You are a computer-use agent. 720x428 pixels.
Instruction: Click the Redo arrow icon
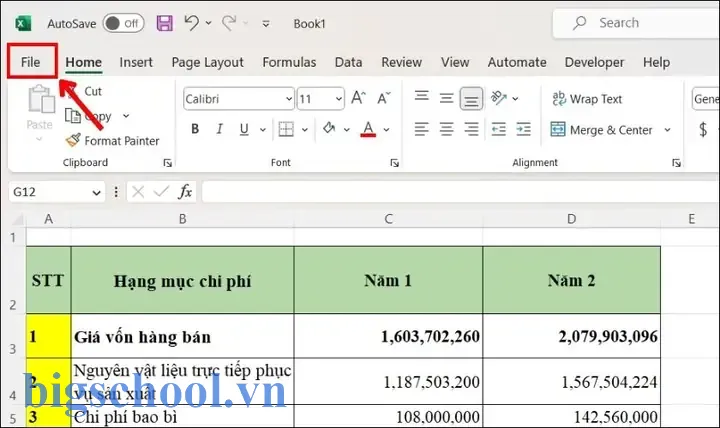(229, 23)
